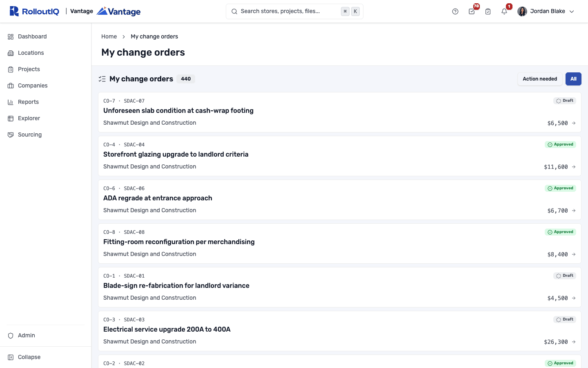Click the ⌘ K shortcut hint
Image resolution: width=588 pixels, height=368 pixels.
[x=350, y=11]
